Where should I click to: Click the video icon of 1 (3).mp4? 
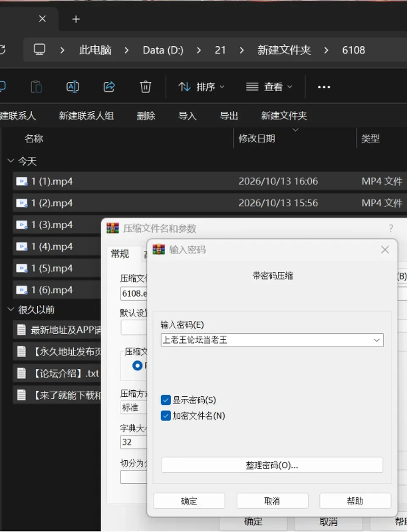click(x=22, y=225)
